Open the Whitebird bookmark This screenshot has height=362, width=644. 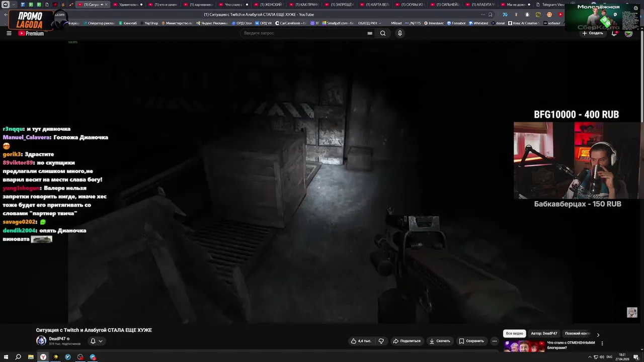tap(478, 23)
